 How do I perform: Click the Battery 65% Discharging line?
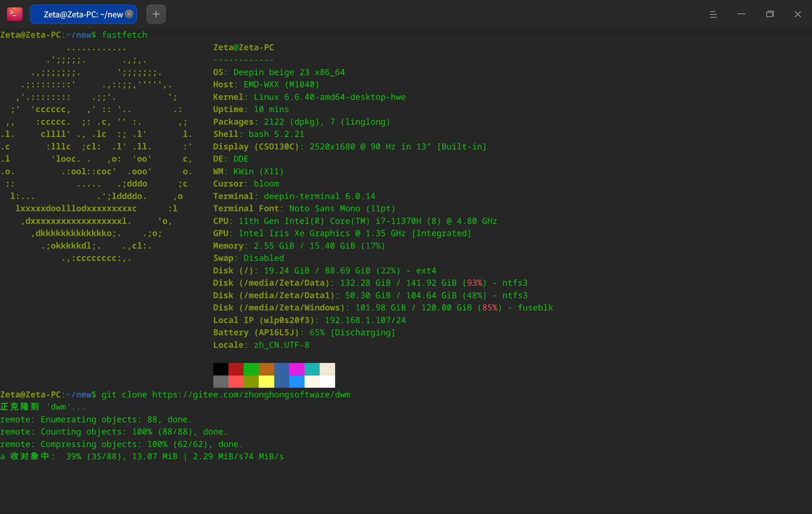click(x=304, y=333)
